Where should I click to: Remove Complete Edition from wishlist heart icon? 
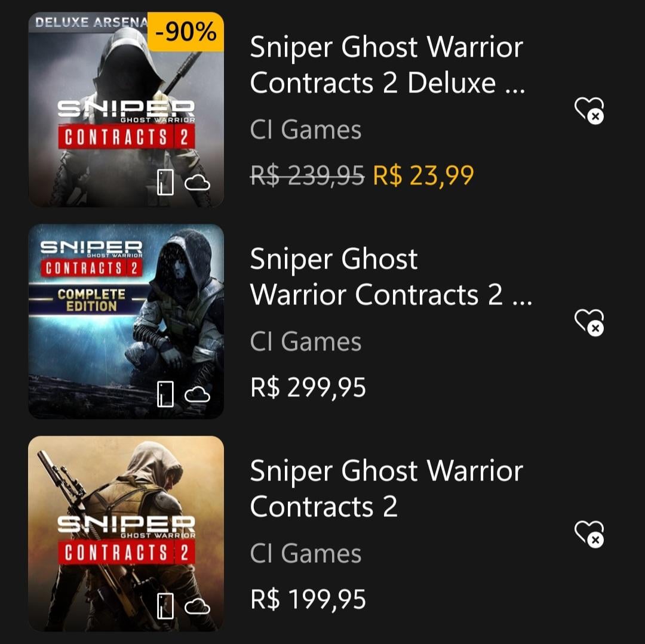click(x=589, y=321)
